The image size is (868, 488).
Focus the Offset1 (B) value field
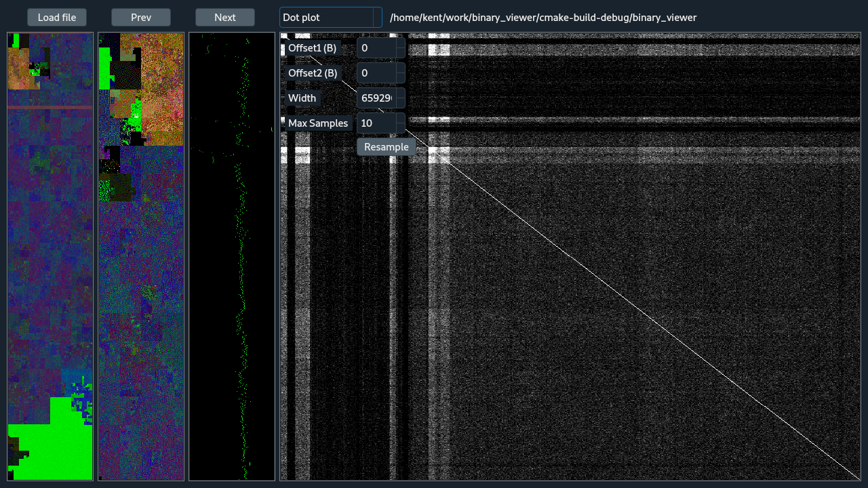376,48
